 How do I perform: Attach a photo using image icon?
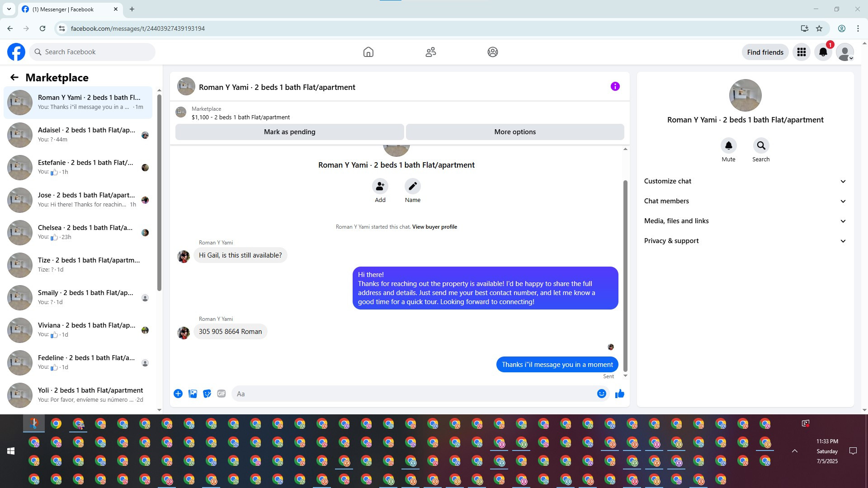pyautogui.click(x=193, y=394)
